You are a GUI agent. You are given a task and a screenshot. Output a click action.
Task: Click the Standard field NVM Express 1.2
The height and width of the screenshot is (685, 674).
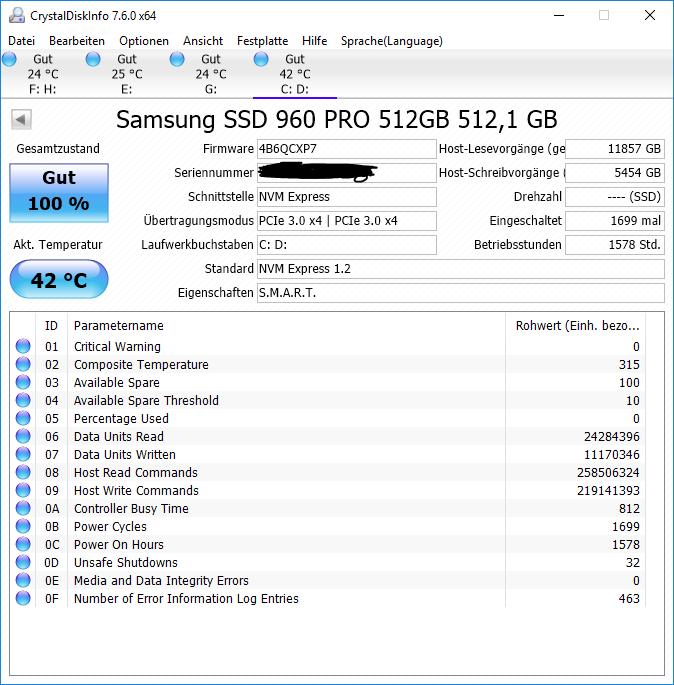tap(461, 269)
